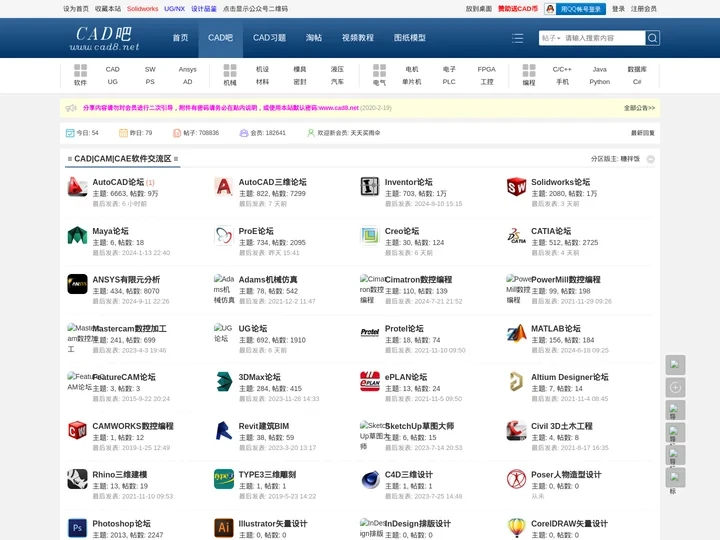Click in the search input field

tap(603, 38)
